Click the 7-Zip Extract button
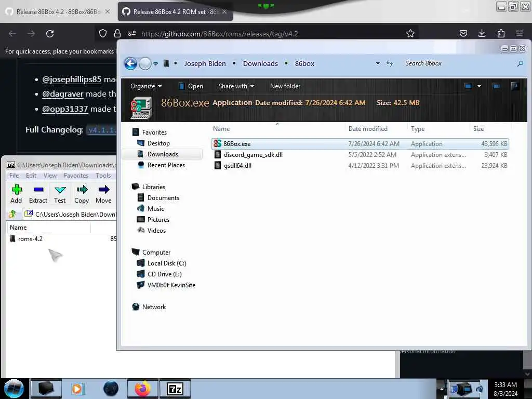The width and height of the screenshot is (532, 399). pos(38,194)
